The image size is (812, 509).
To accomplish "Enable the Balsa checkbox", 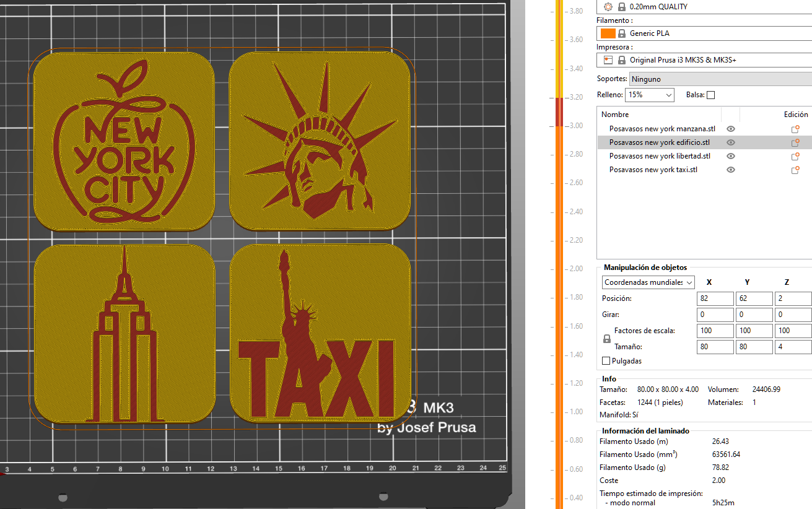I will [710, 95].
